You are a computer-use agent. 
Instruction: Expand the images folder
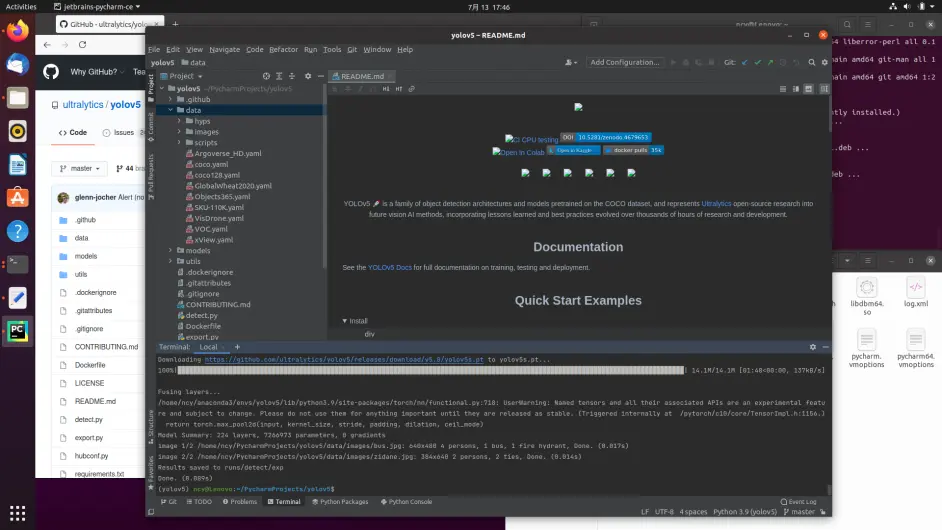point(179,132)
